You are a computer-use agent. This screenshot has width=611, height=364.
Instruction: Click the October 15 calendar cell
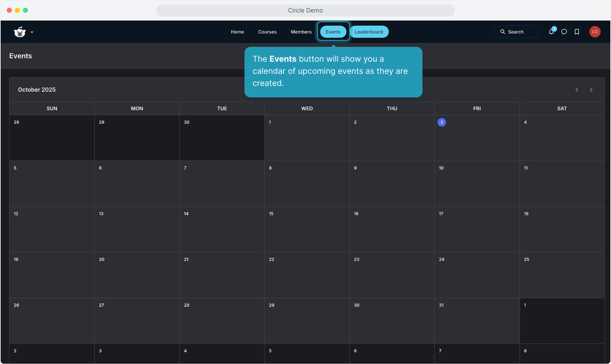point(307,229)
